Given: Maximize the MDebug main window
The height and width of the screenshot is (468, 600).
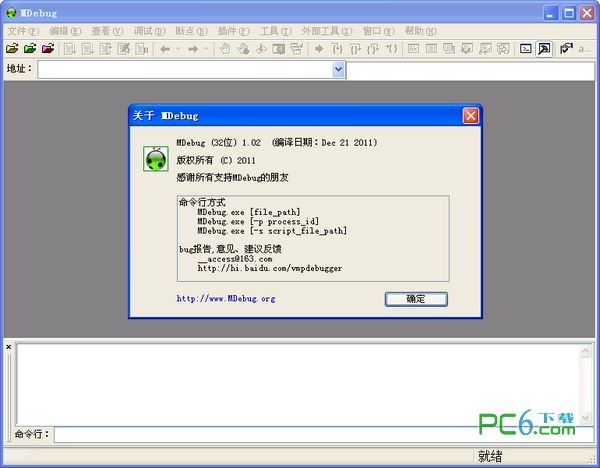Looking at the screenshot, I should tap(569, 13).
